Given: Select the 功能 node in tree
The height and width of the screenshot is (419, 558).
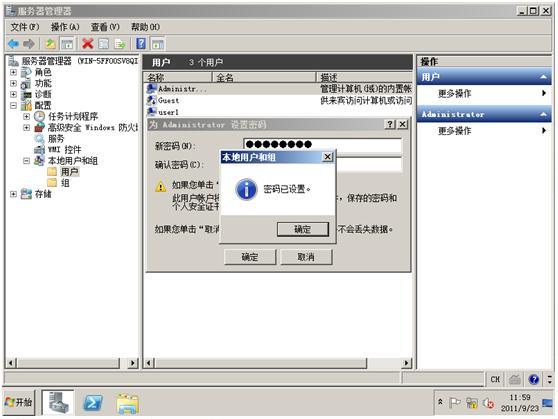Looking at the screenshot, I should click(x=43, y=83).
